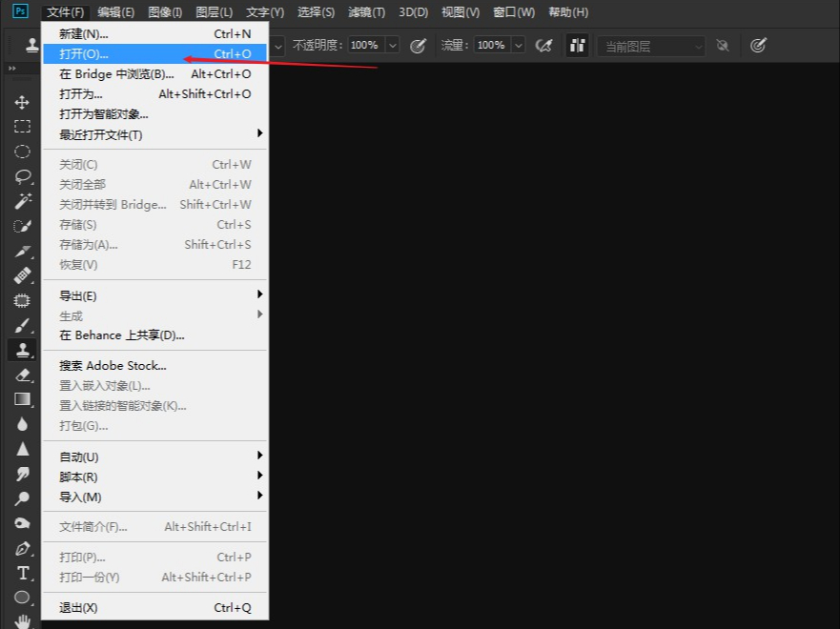The image size is (840, 629).
Task: Select the Clone Stamp tool in toolbar
Action: (22, 350)
